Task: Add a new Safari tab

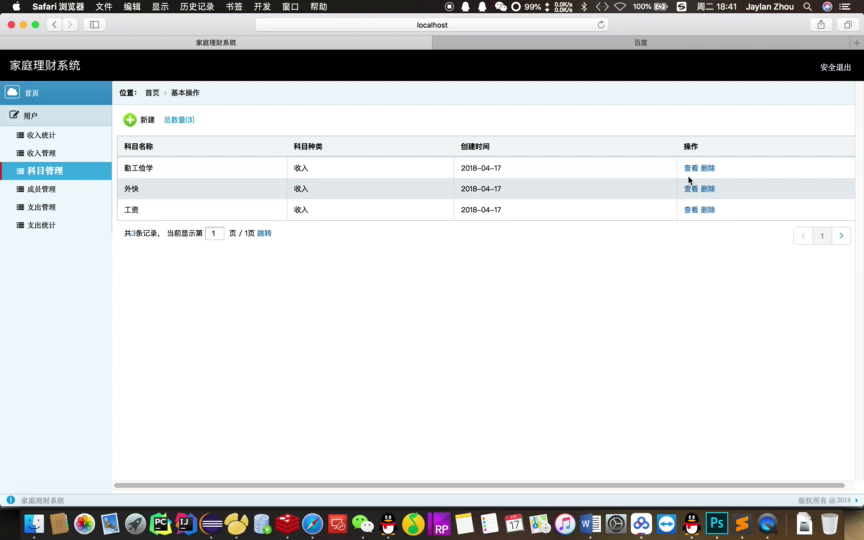Action: (x=857, y=42)
